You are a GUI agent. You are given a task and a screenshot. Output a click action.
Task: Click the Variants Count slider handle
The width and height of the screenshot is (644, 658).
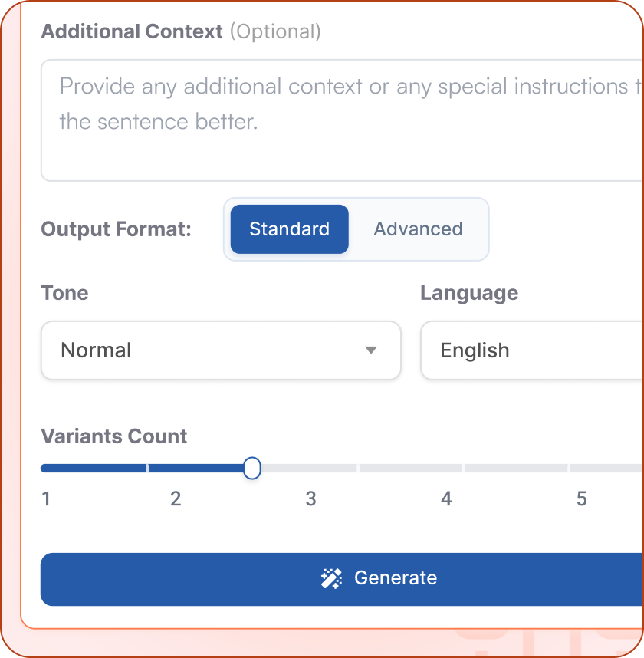coord(252,468)
